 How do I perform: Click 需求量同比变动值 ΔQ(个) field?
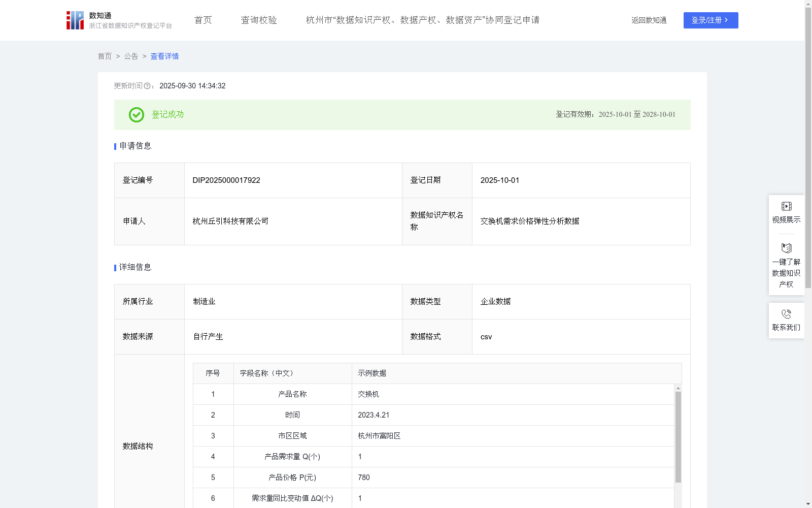[292, 498]
